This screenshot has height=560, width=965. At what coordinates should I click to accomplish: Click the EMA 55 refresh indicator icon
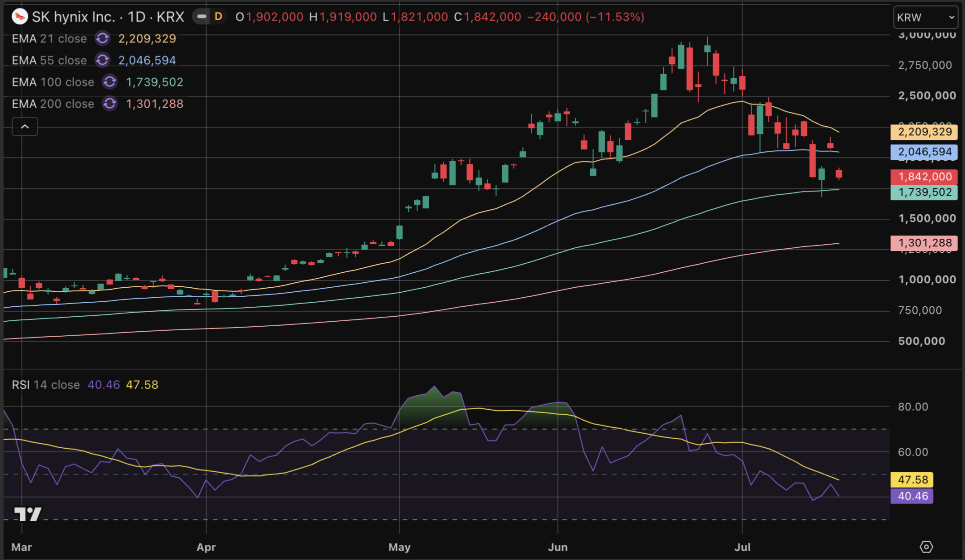(102, 60)
